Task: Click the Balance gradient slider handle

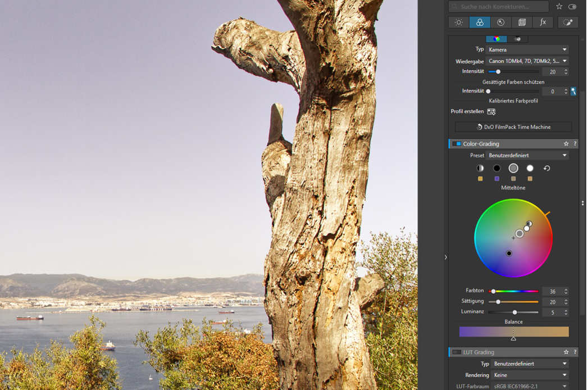Action: [513, 338]
